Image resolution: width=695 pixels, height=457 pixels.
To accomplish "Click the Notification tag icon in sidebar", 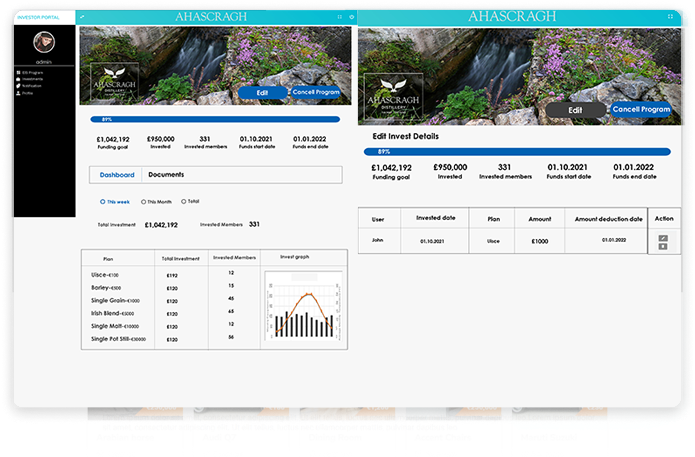I will (x=18, y=86).
